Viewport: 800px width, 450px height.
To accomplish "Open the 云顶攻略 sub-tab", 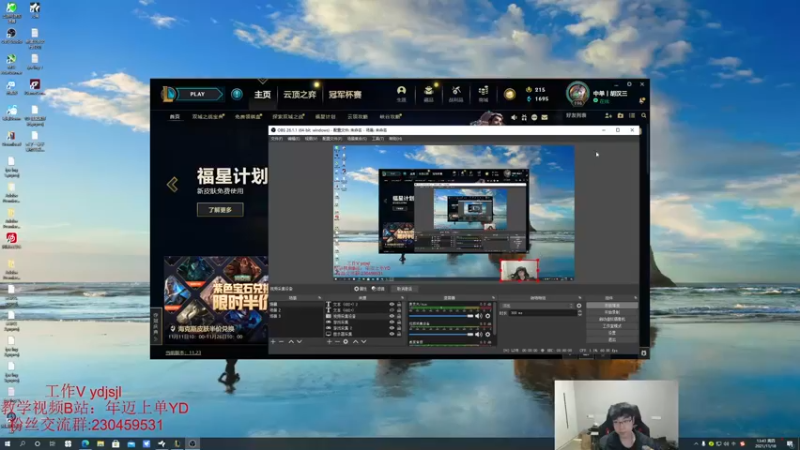I will pos(358,117).
